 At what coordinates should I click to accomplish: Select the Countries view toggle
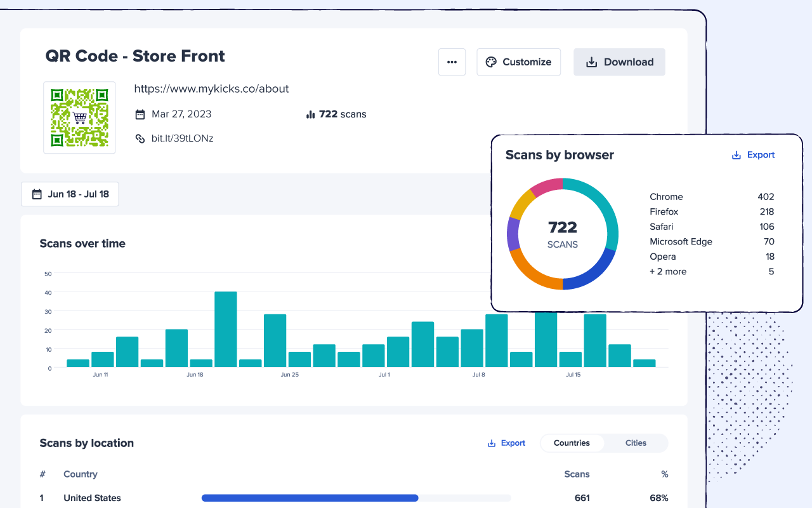click(x=572, y=443)
